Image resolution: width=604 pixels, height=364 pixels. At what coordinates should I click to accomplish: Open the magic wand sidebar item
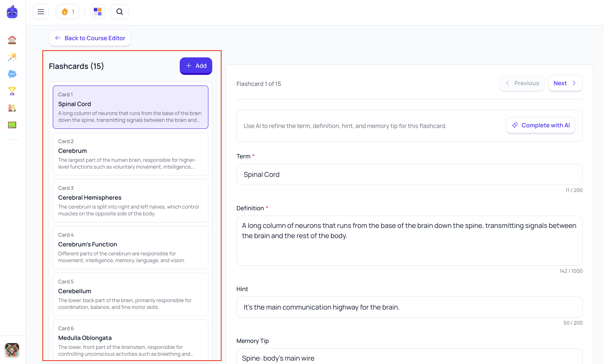tap(12, 57)
